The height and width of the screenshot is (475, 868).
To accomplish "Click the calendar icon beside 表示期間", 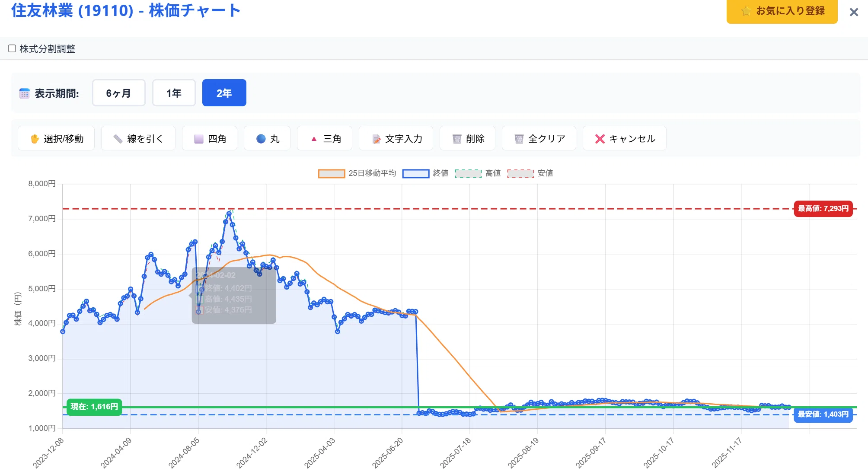I will click(24, 93).
